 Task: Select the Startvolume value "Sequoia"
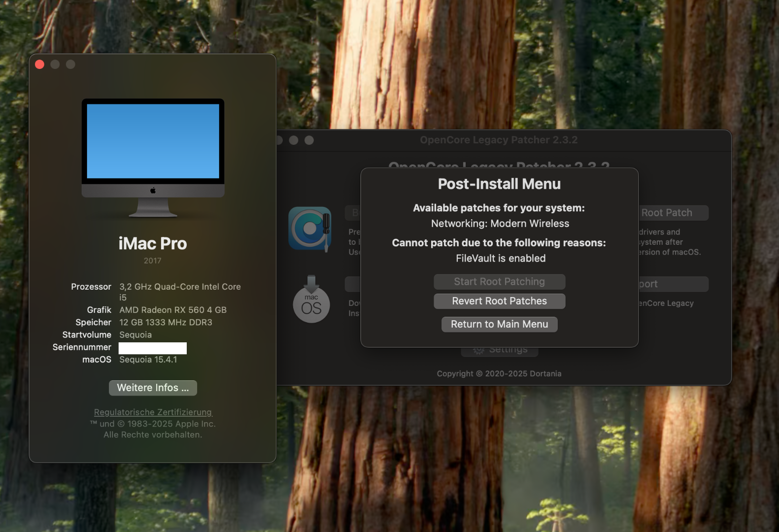pyautogui.click(x=135, y=334)
